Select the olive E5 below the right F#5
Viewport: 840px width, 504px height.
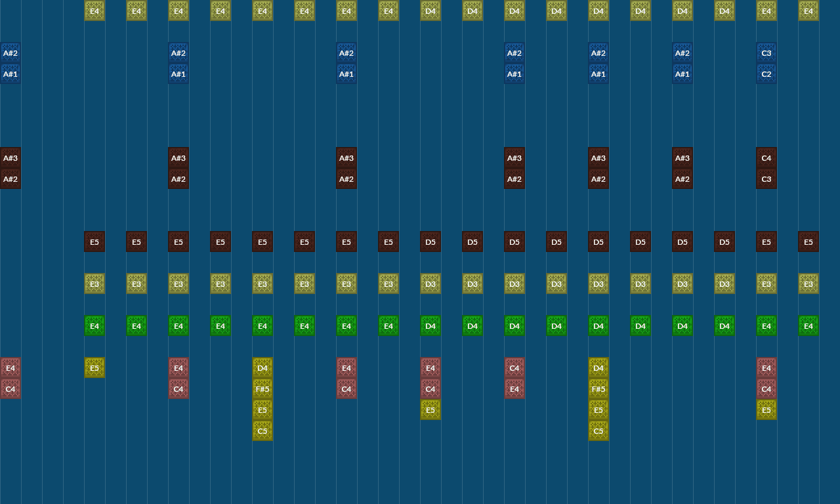pyautogui.click(x=598, y=410)
